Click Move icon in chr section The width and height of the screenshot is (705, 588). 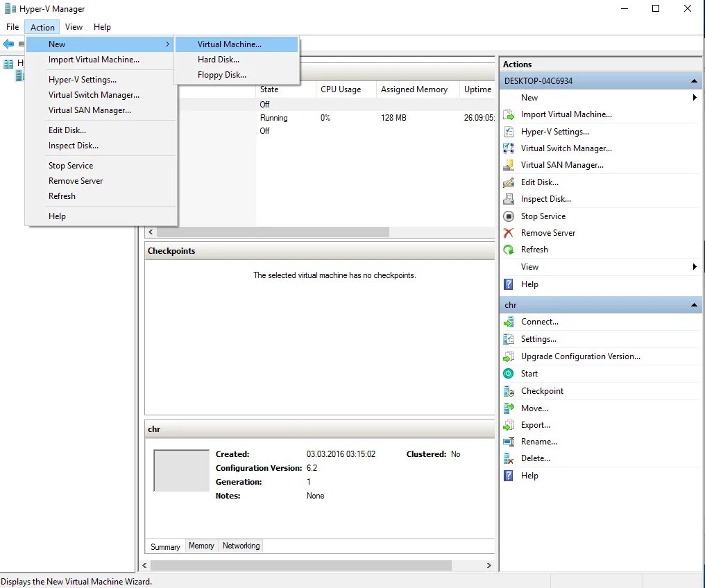509,408
